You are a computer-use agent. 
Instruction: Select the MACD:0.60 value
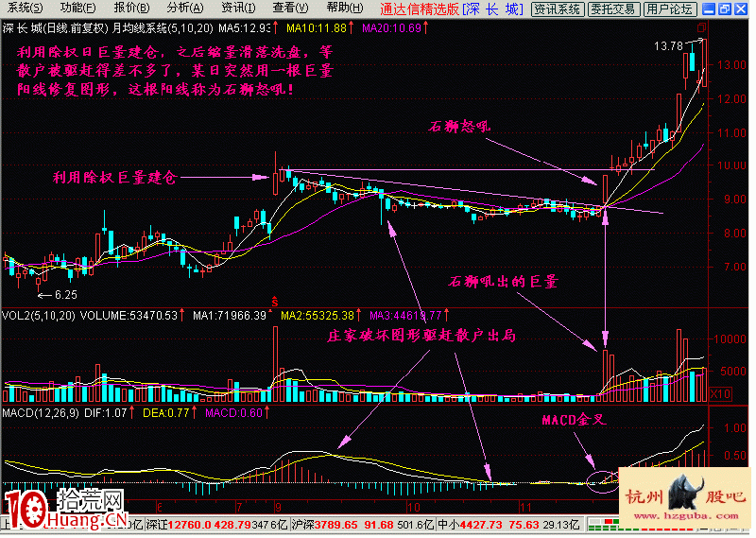pyautogui.click(x=233, y=413)
